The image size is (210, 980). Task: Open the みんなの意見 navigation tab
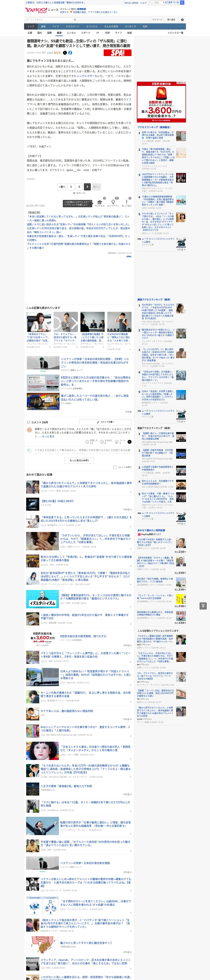pos(111,27)
